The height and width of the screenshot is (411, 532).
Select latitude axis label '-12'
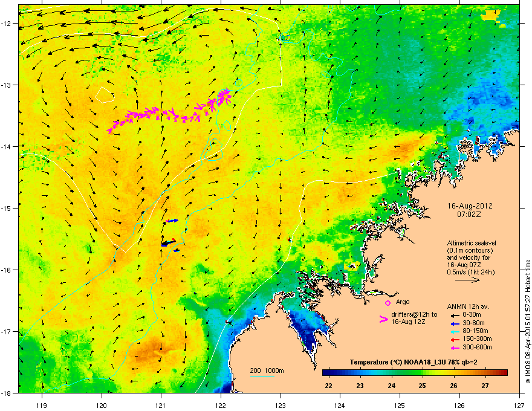coord(7,23)
